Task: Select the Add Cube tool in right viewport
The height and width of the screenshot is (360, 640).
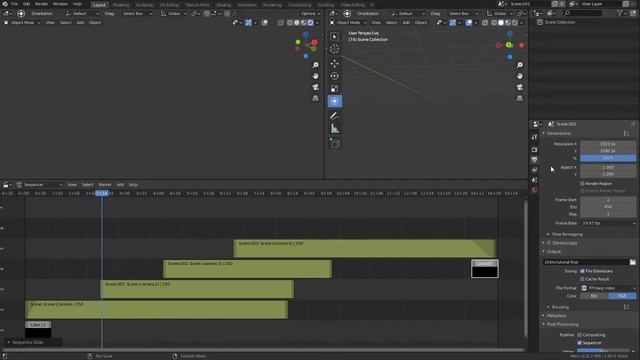Action: (x=334, y=144)
